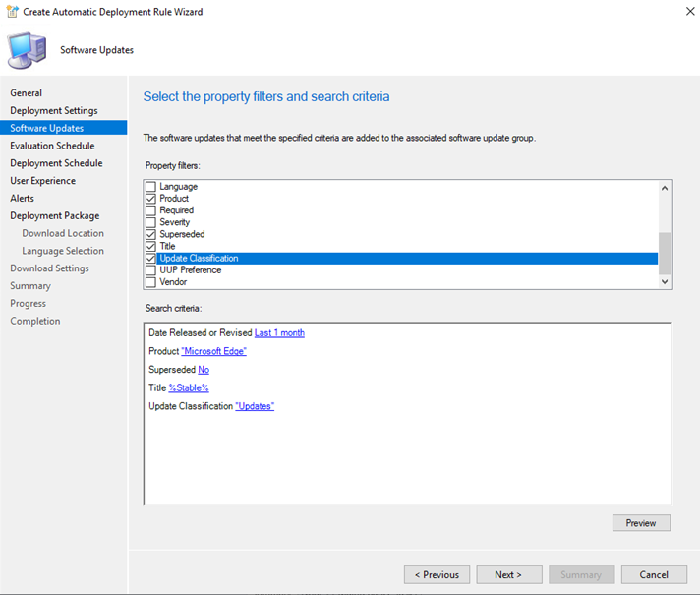Check the Required filter checkbox

tap(150, 210)
